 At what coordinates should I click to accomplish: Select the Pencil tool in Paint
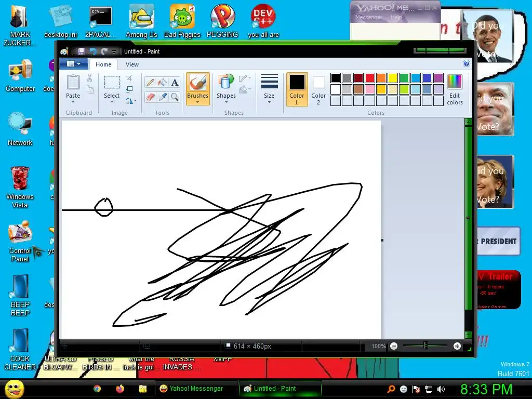point(150,83)
